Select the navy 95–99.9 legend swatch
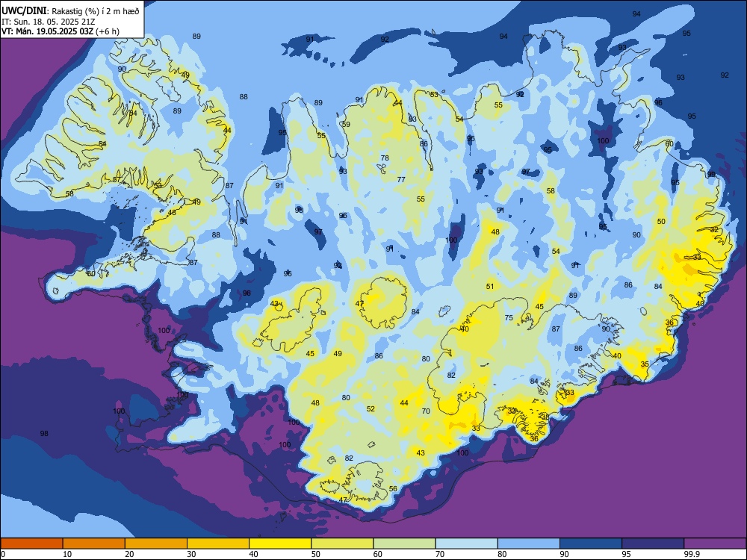The image size is (747, 560). [x=653, y=544]
